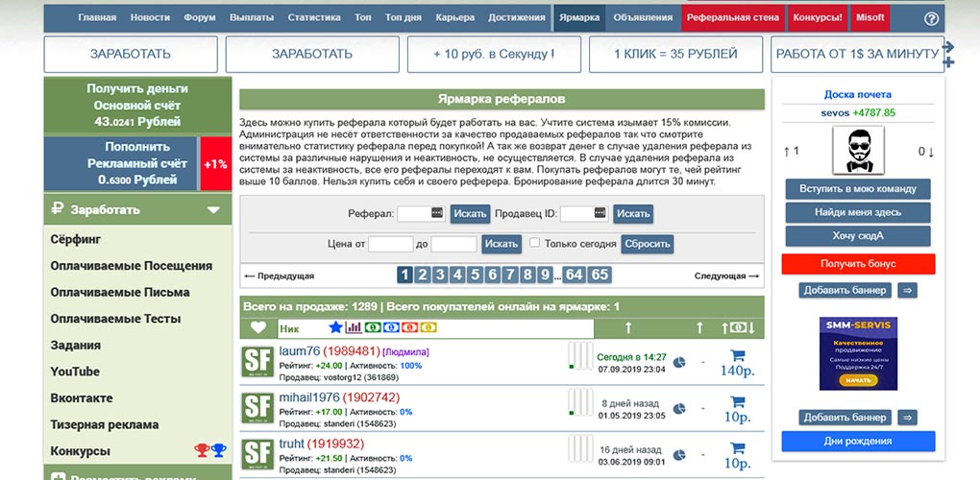Open Статистика in top menu
980x480 pixels.
click(314, 17)
